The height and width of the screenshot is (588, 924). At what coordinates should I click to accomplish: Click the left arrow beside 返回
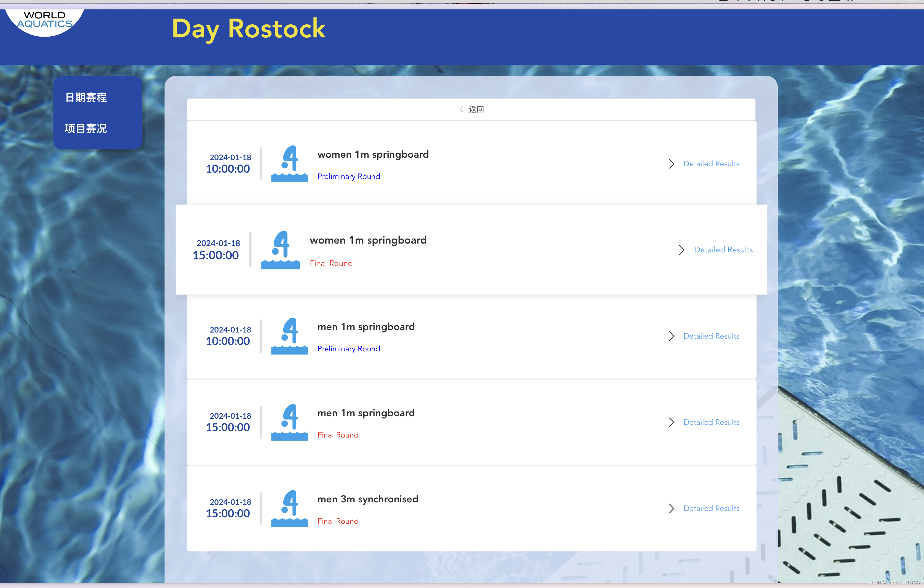(x=462, y=109)
